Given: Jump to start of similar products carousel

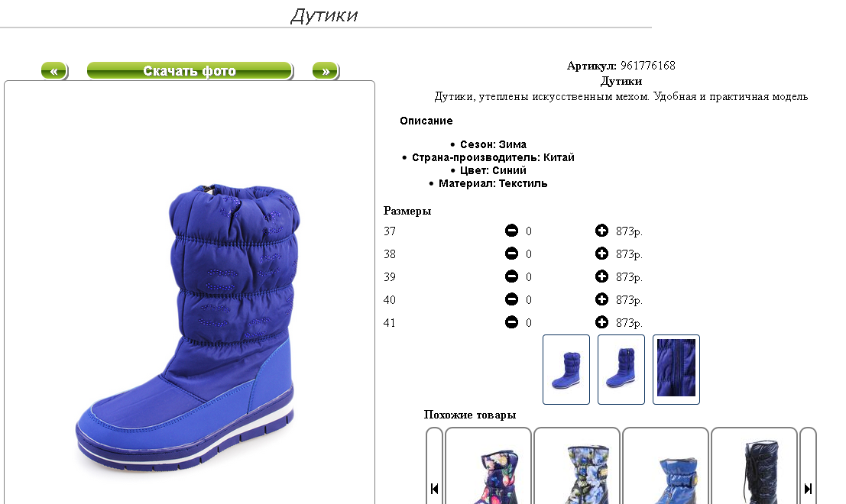Looking at the screenshot, I should coord(434,489).
